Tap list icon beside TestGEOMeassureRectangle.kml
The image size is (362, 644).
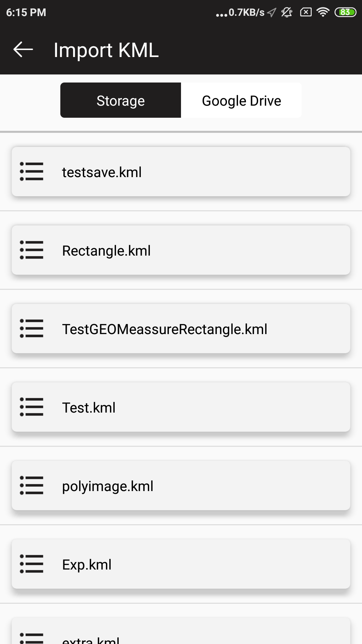tap(32, 329)
